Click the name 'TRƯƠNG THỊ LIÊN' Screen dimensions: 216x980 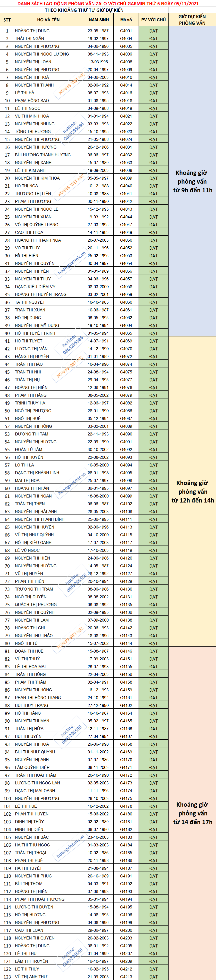click(x=33, y=194)
